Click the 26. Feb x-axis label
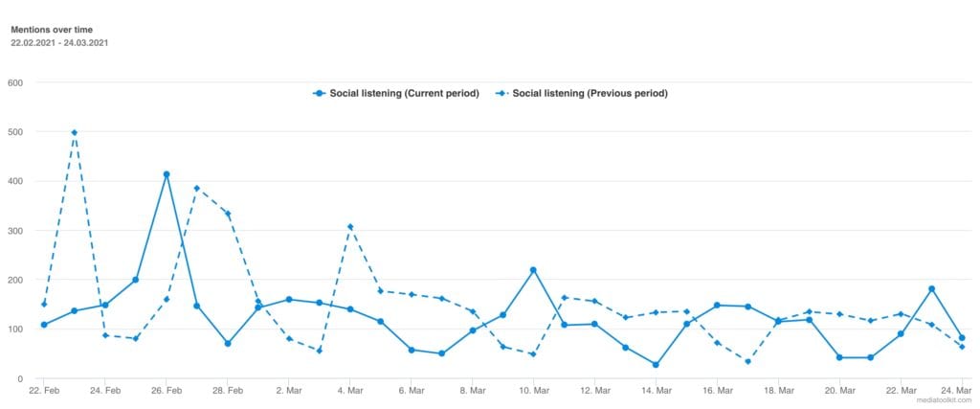The image size is (980, 409). pos(167,391)
